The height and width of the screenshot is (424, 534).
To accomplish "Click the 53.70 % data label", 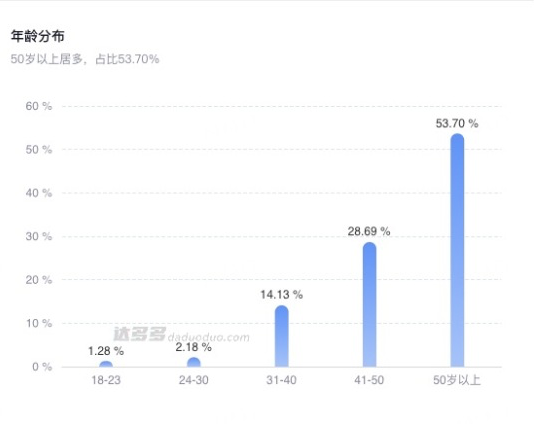I will coord(457,123).
